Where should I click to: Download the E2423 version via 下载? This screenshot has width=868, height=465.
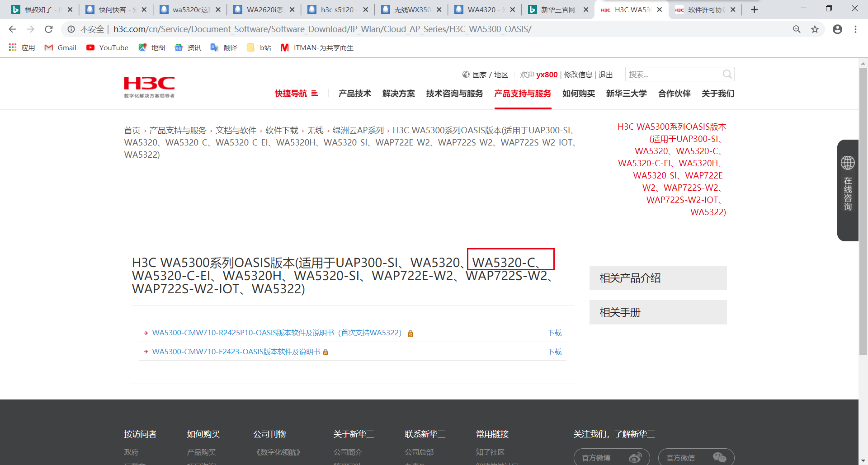click(x=555, y=352)
